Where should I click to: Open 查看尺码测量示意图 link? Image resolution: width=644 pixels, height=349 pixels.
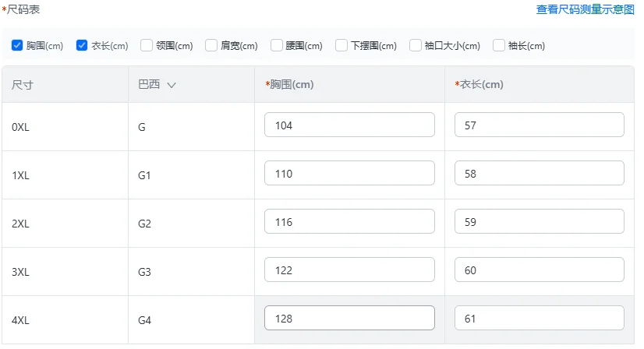point(585,10)
